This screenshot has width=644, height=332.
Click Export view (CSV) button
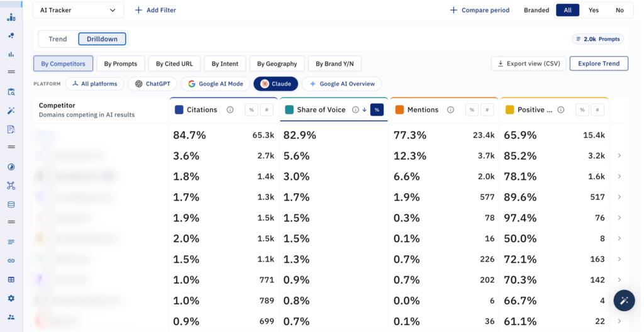528,64
